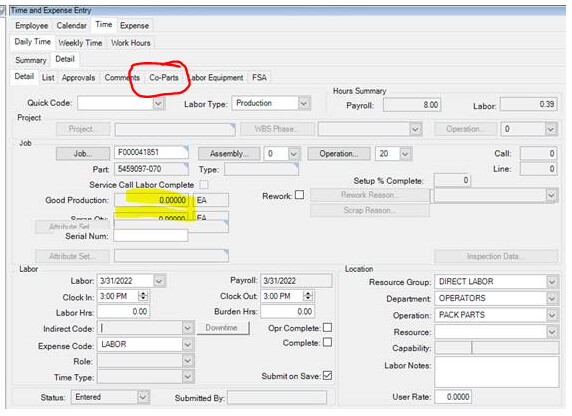Open the Approvals tab
The height and width of the screenshot is (416, 572).
[x=78, y=77]
